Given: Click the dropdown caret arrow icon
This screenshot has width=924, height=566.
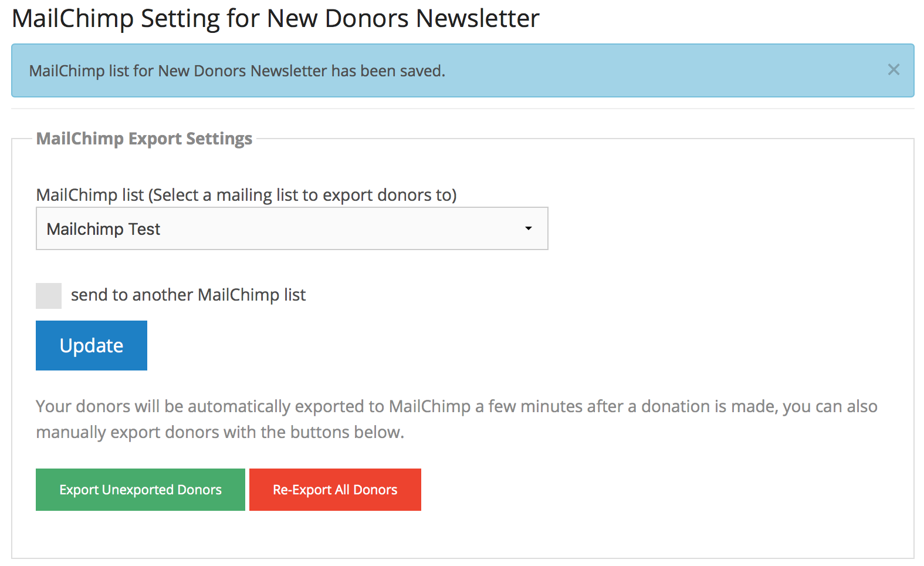Looking at the screenshot, I should click(x=528, y=228).
